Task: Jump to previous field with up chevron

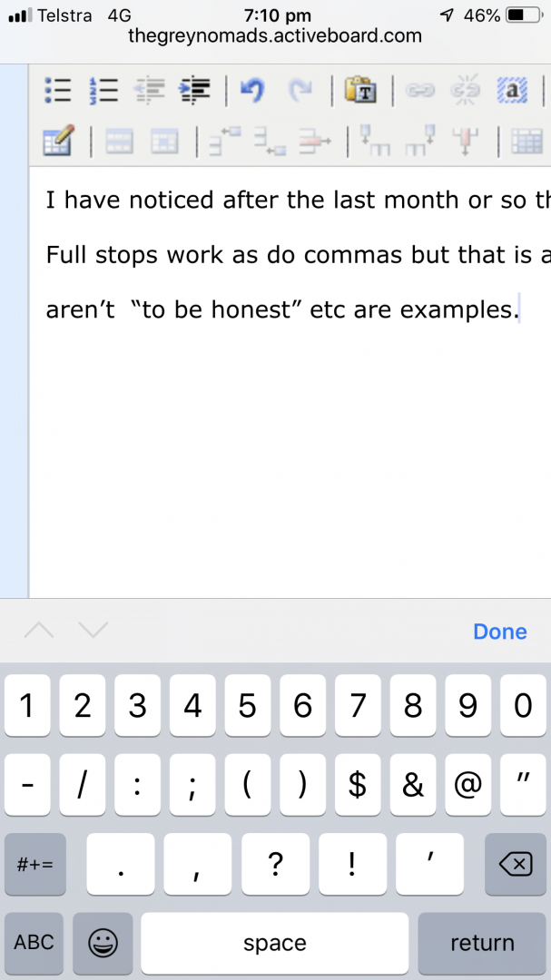Action: point(39,631)
